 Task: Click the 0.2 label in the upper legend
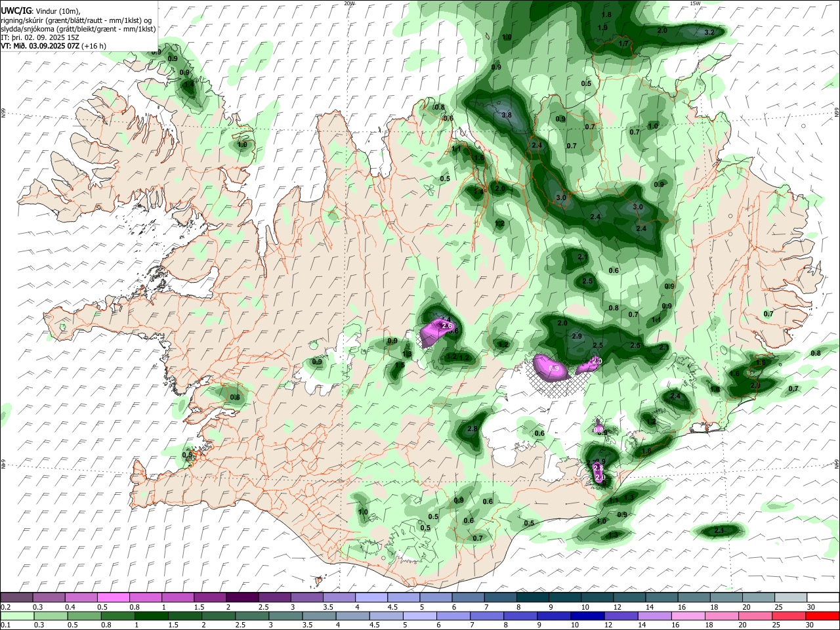[x=5, y=607]
